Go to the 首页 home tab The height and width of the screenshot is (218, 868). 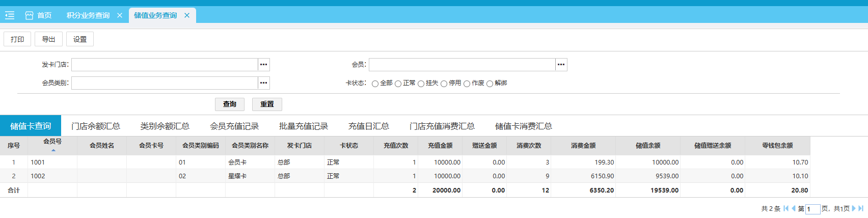(39, 15)
